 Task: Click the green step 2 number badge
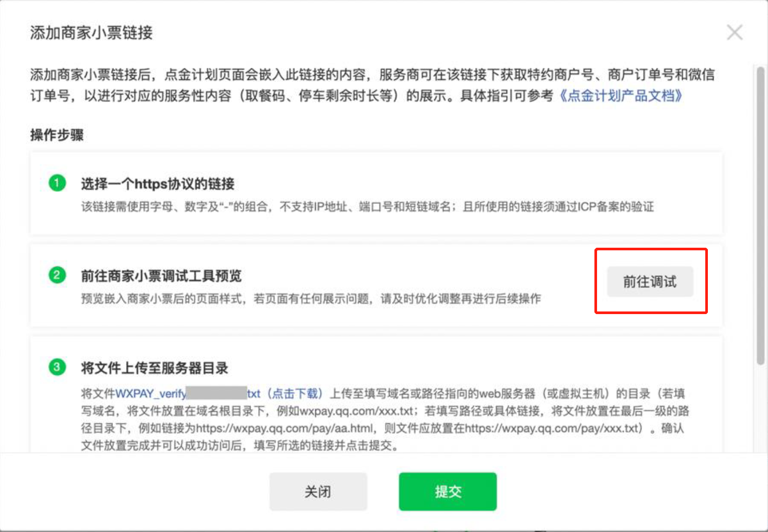pyautogui.click(x=57, y=275)
